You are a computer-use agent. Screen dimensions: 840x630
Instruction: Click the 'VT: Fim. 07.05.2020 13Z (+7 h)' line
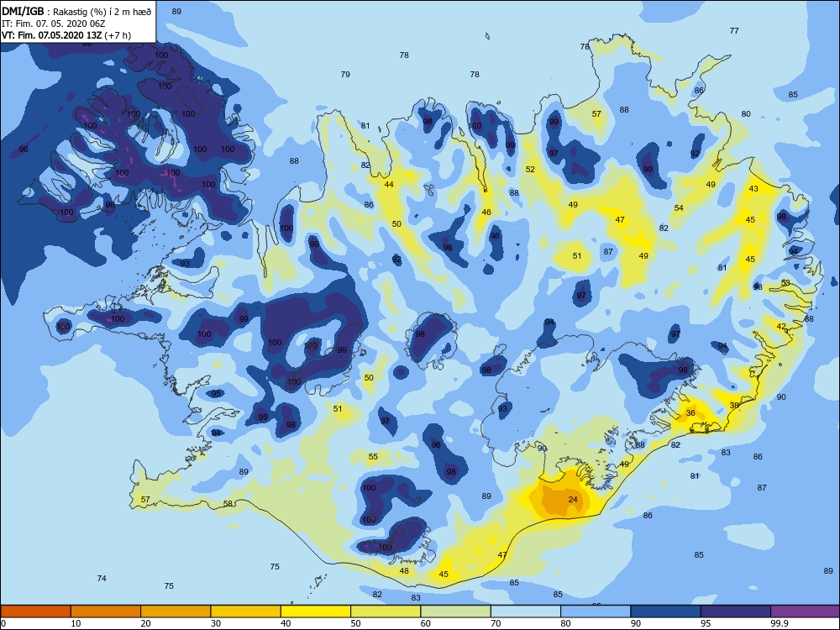tap(66, 35)
